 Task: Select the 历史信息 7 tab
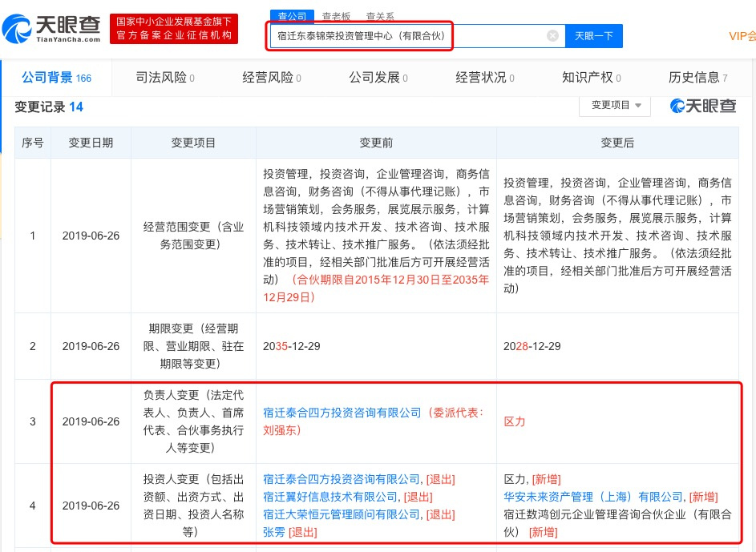pyautogui.click(x=697, y=78)
